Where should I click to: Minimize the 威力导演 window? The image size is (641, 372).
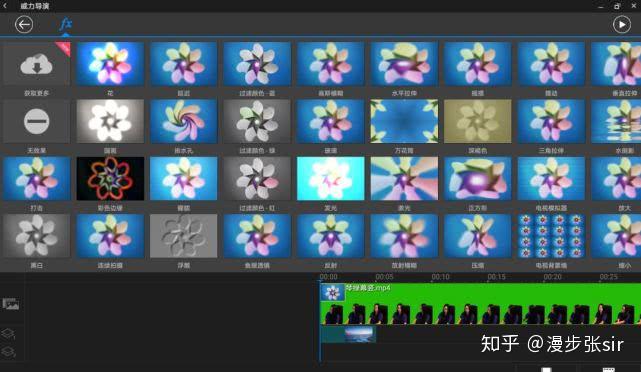click(601, 6)
